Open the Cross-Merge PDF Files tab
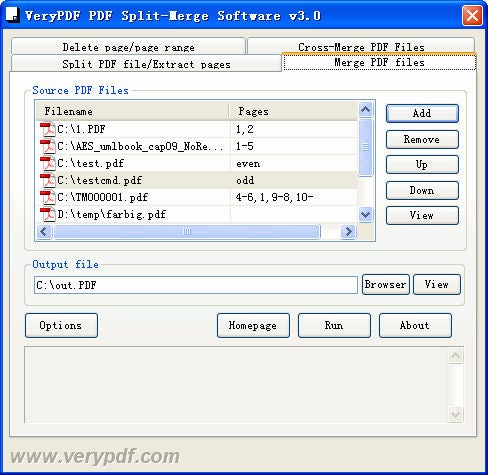Image resolution: width=488 pixels, height=475 pixels. [361, 46]
